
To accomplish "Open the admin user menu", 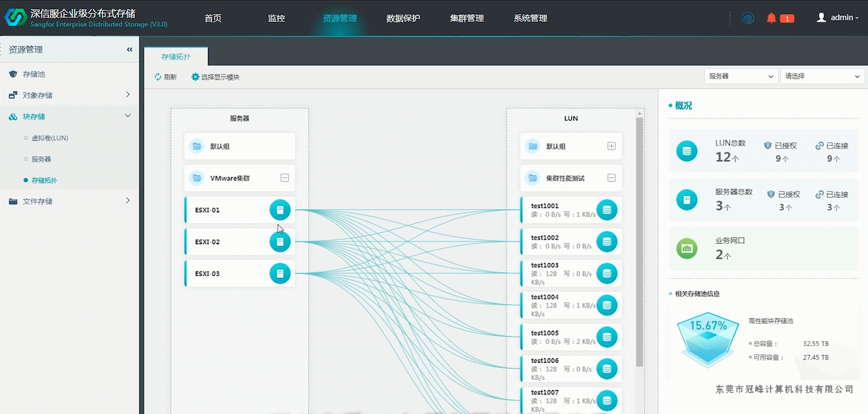I will pos(837,18).
